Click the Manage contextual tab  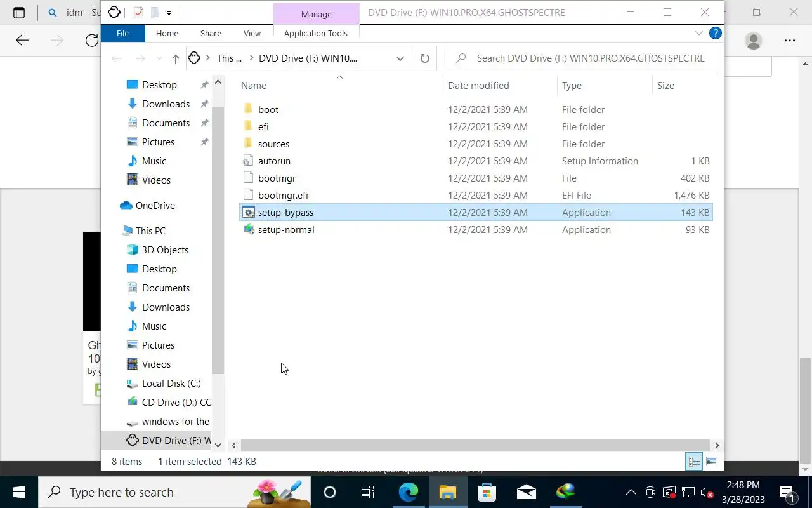316,14
